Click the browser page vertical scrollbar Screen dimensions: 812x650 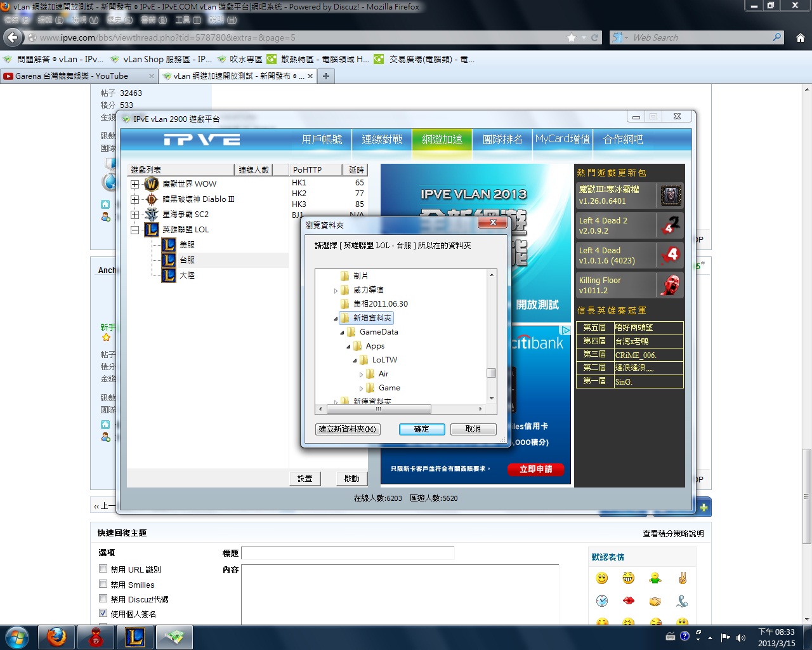[x=807, y=496]
